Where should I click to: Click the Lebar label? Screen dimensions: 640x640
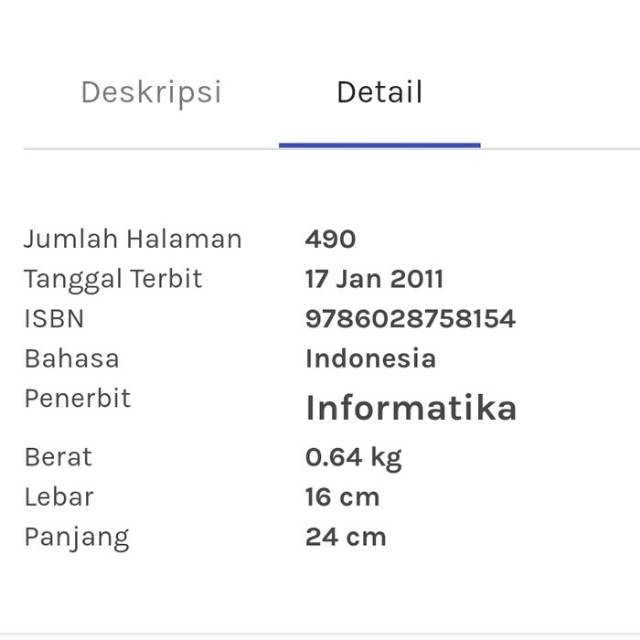(58, 497)
